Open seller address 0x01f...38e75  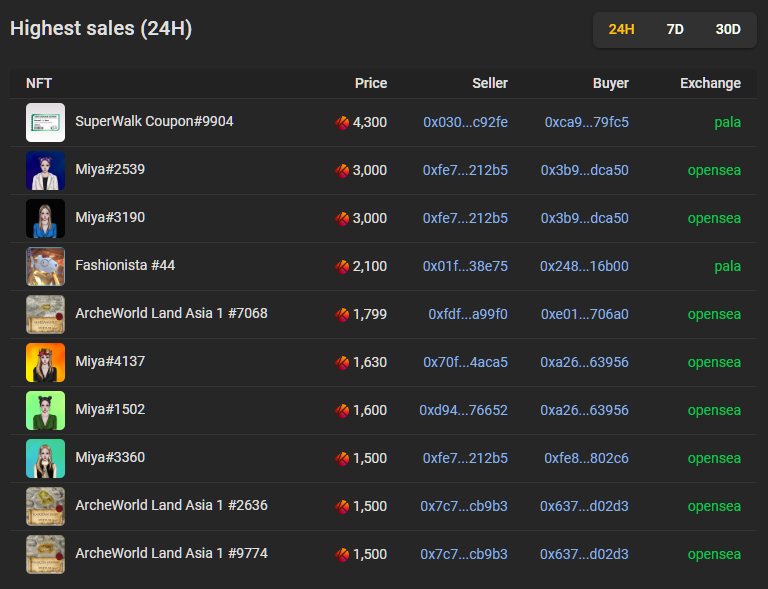(x=465, y=266)
